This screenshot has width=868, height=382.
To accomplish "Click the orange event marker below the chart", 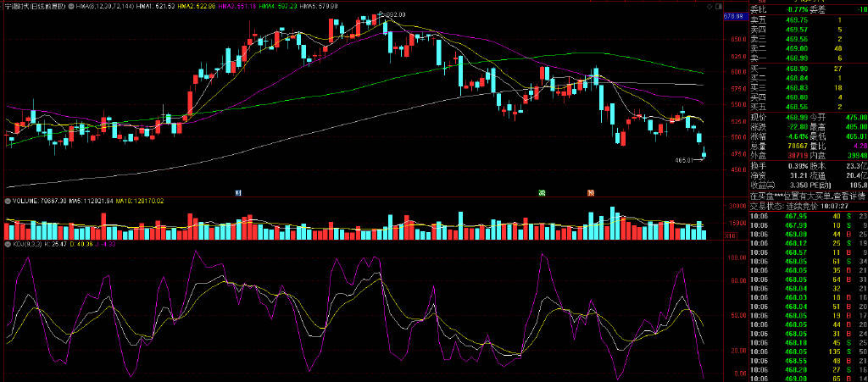I will (x=591, y=193).
